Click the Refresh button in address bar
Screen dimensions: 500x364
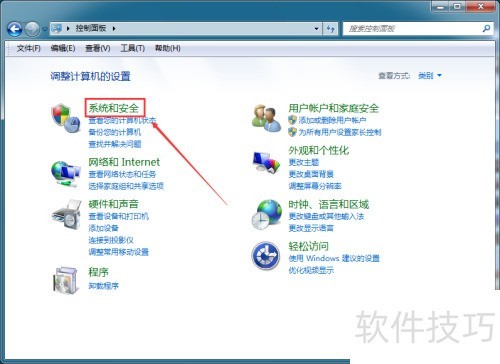330,29
